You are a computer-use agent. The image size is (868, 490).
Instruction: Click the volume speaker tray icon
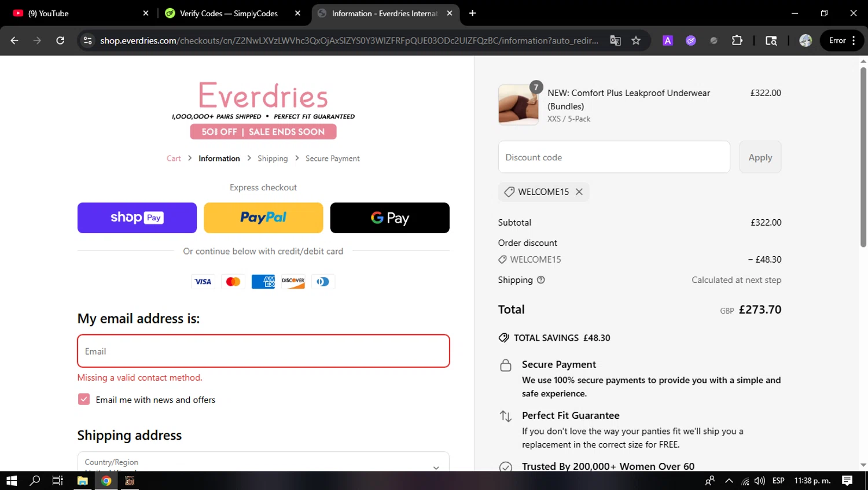click(760, 481)
